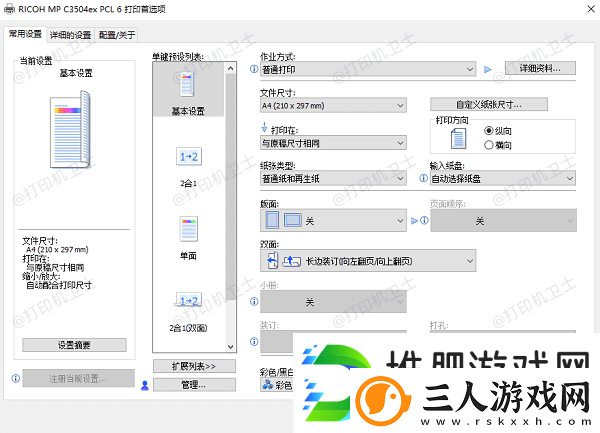The width and height of the screenshot is (600, 433).
Task: Click the landscape layout icon in 版面
Action: [293, 220]
